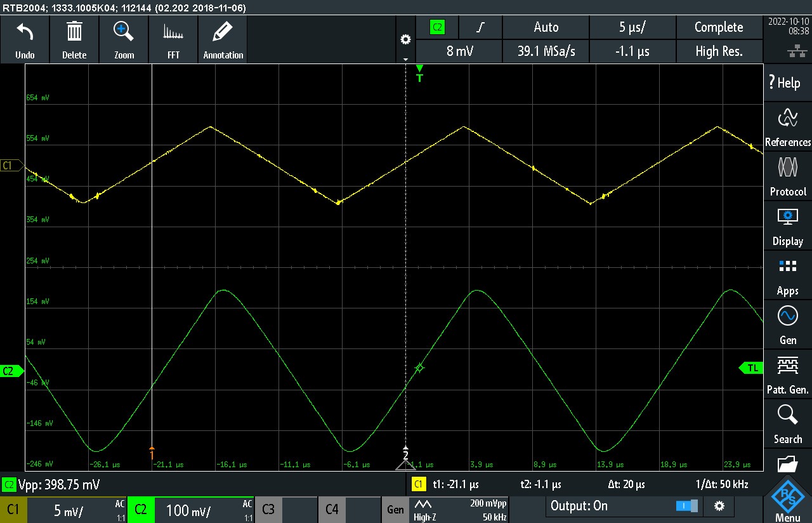Image resolution: width=812 pixels, height=523 pixels.
Task: Open the References waveform panel
Action: [x=787, y=127]
